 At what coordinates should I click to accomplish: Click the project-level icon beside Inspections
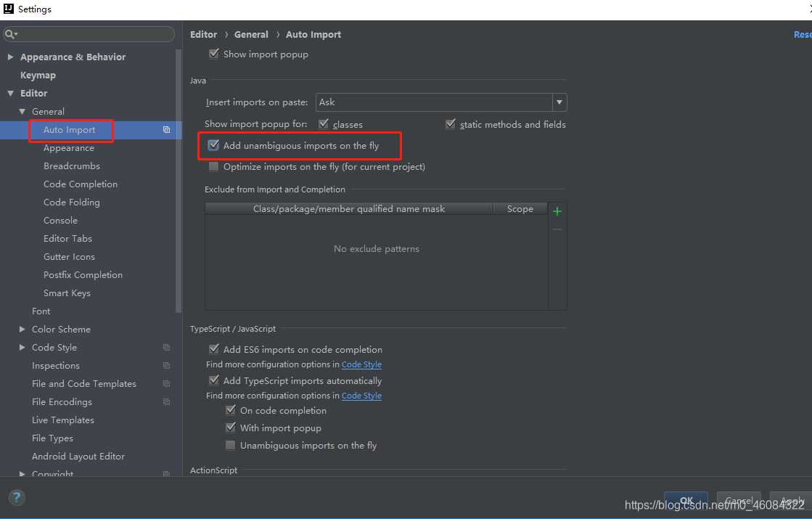coord(166,365)
